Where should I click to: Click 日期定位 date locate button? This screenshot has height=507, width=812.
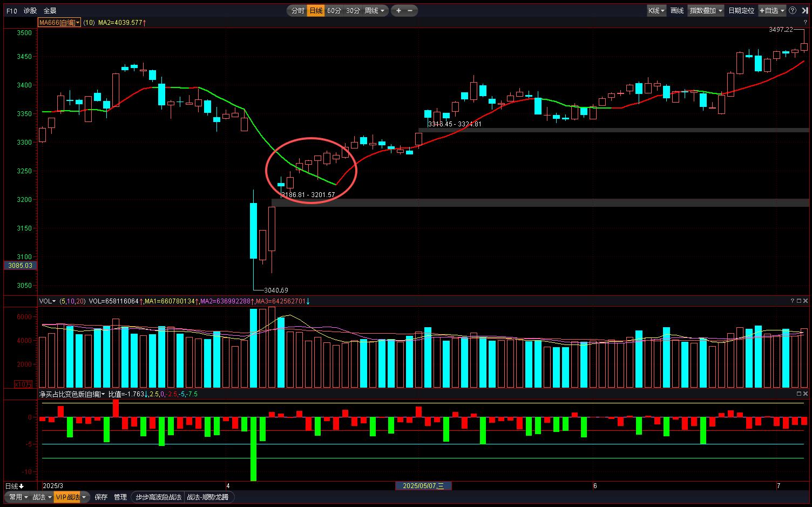[x=741, y=11]
